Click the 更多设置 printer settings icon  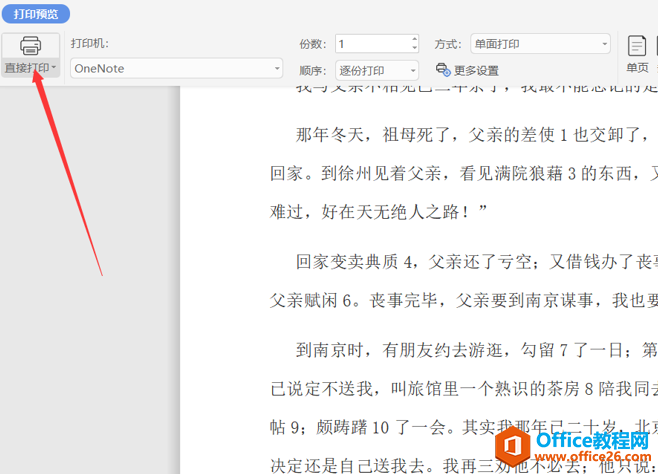click(443, 70)
